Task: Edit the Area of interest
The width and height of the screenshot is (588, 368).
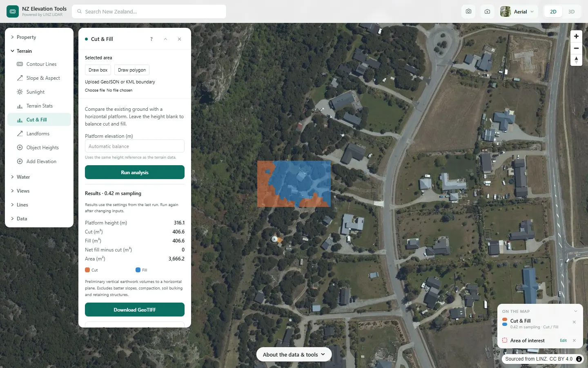Action: 563,341
